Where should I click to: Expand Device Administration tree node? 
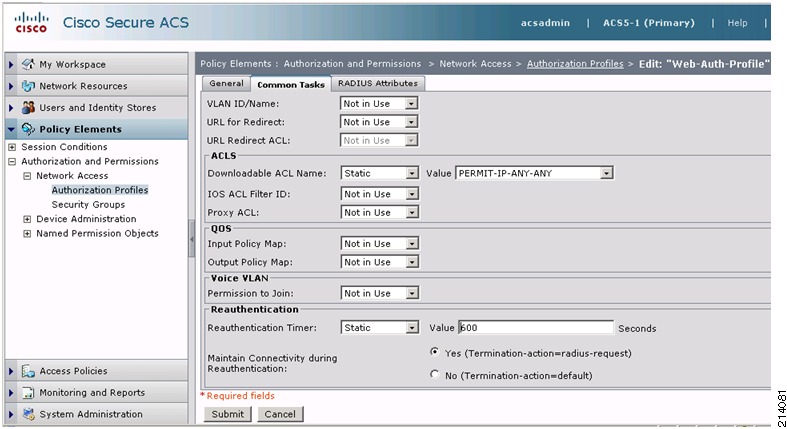27,219
